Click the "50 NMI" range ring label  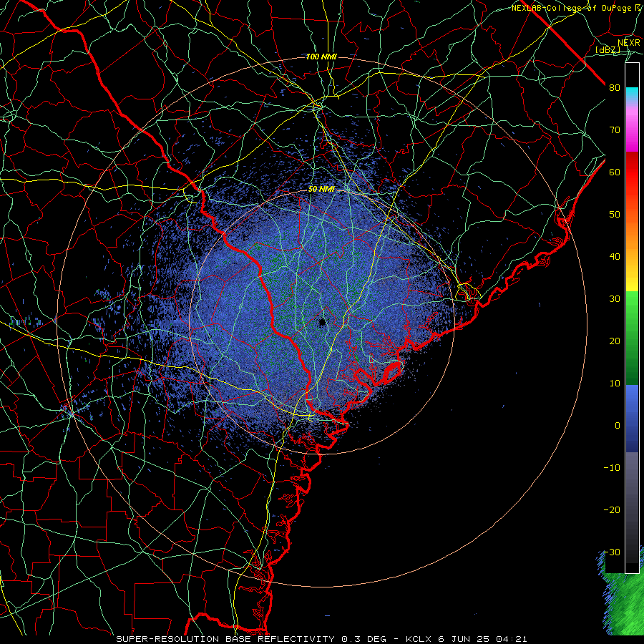[x=321, y=190]
